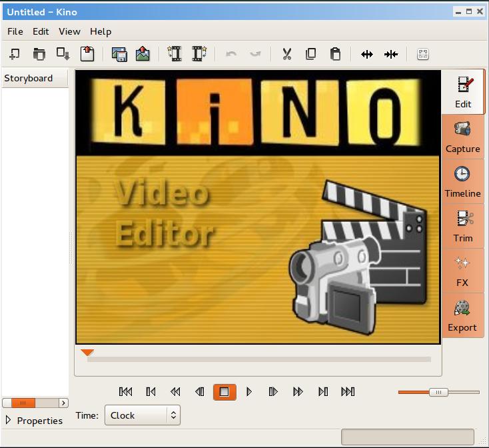Step back one frame
Screen dimensions: 489x448
coord(200,391)
